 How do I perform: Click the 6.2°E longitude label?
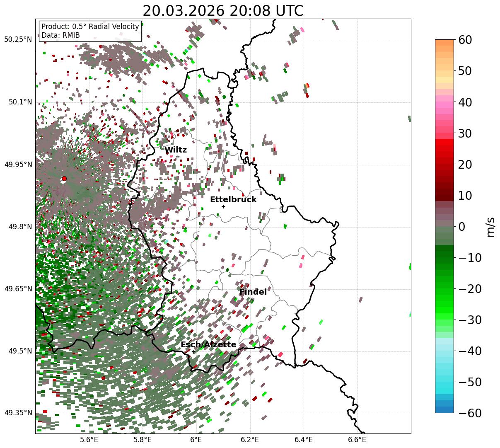[250, 440]
